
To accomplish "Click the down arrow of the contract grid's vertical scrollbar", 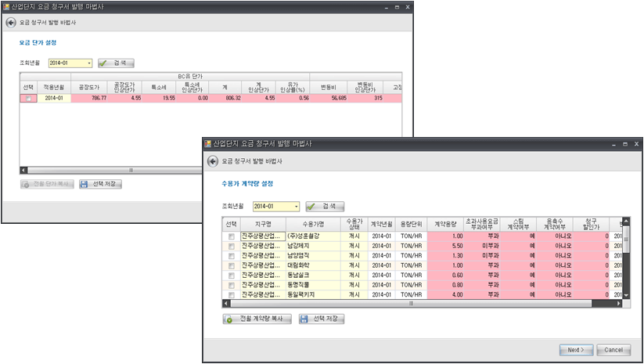I will [625, 295].
